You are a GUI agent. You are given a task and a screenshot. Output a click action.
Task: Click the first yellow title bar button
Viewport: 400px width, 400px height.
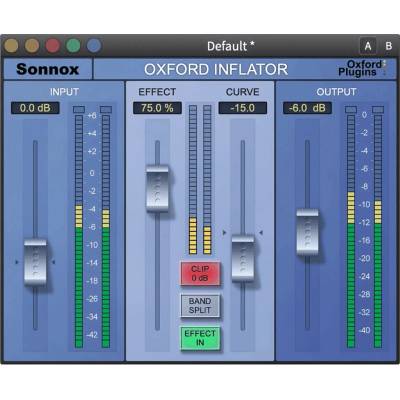click(x=11, y=46)
